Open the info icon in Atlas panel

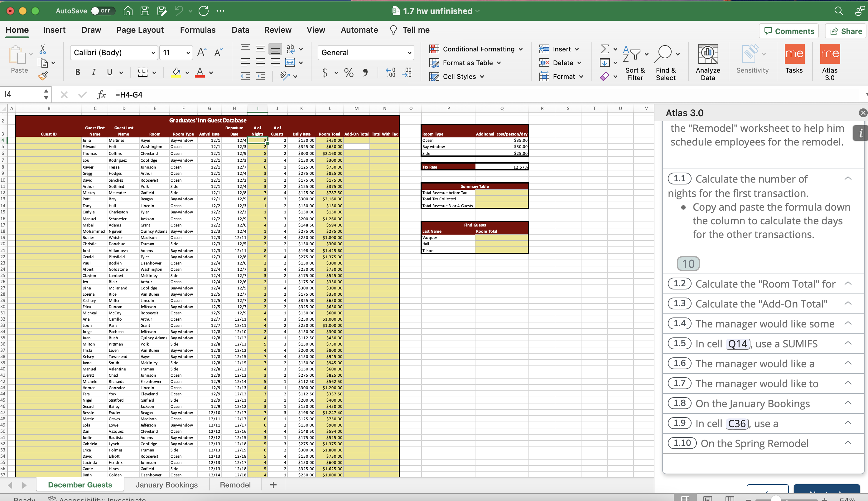[861, 133]
